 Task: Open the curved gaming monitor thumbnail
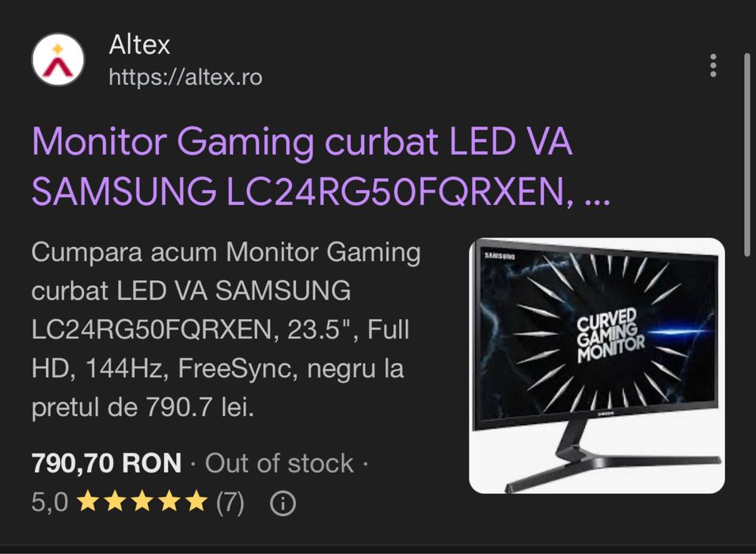pos(597,366)
